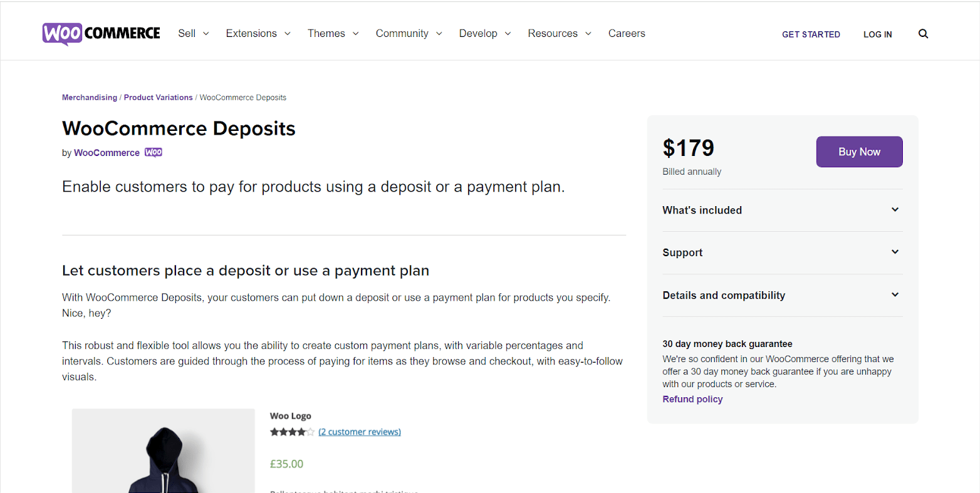Open the Refund policy link
980x493 pixels.
point(692,399)
